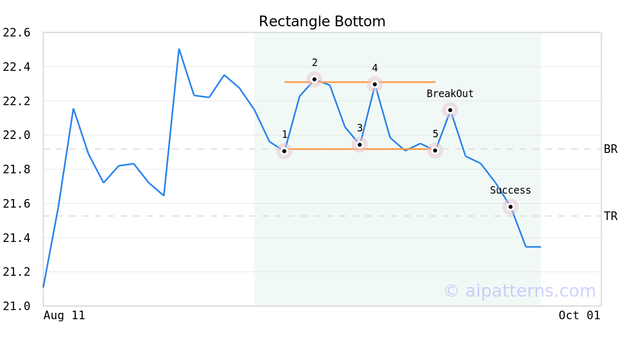The width and height of the screenshot is (644, 338).
Task: Click the Aug 11 date label
Action: click(x=64, y=315)
